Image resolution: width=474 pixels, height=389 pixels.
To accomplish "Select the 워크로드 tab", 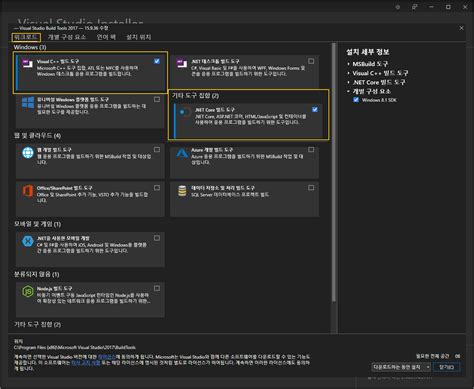I will [x=26, y=37].
